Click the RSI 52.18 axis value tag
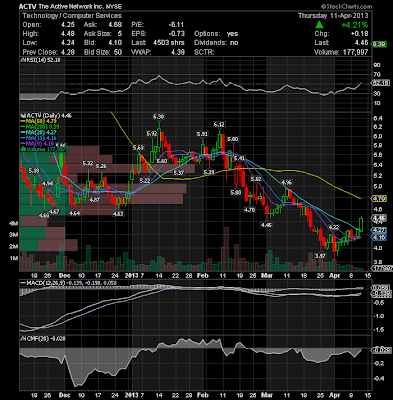This screenshot has height=400, width=393. pos(381,83)
